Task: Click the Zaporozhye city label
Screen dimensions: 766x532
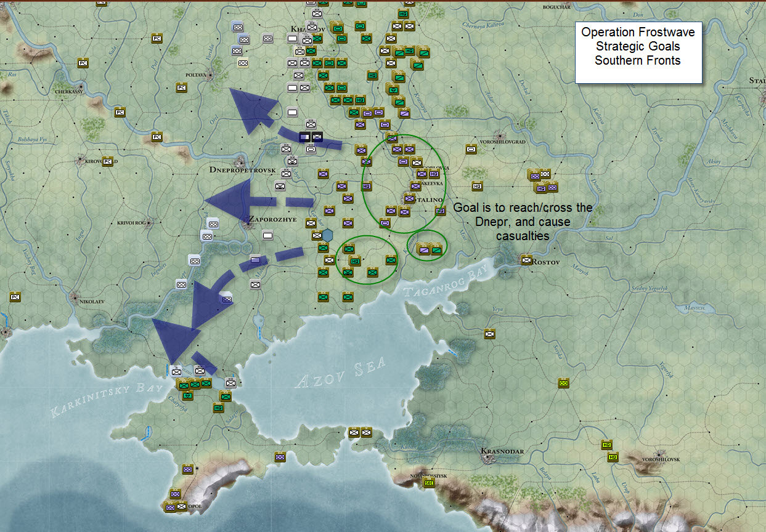Action: pos(272,219)
